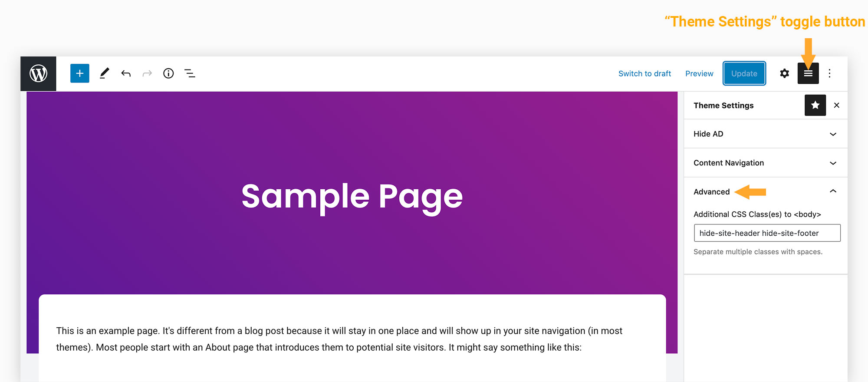Click the Undo arrow icon
This screenshot has width=868, height=382.
126,73
